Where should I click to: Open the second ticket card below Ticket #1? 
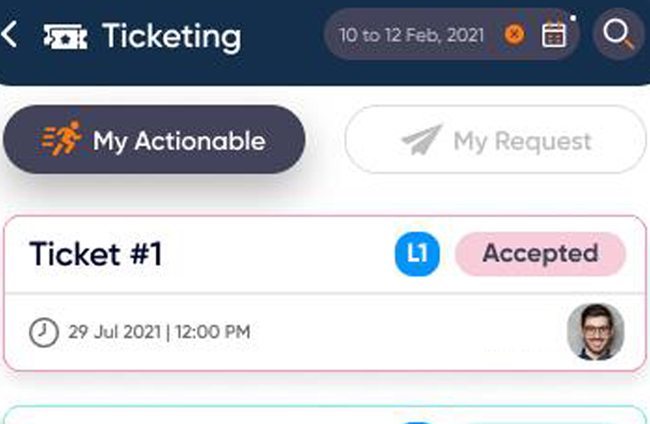(x=325, y=415)
